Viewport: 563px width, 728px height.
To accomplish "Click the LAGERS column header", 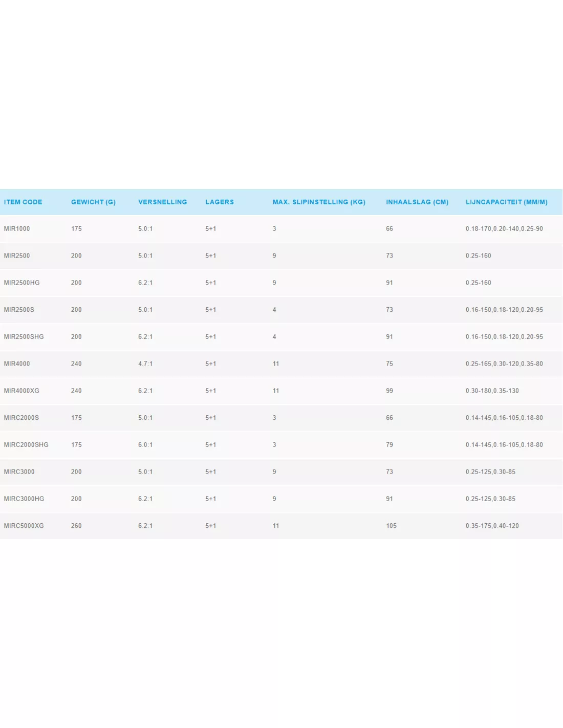I will (220, 202).
